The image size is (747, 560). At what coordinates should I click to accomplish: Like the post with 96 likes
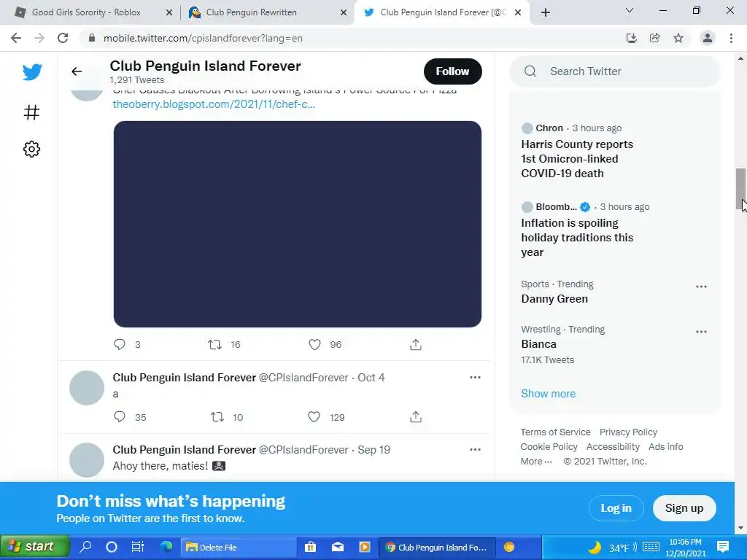click(314, 344)
